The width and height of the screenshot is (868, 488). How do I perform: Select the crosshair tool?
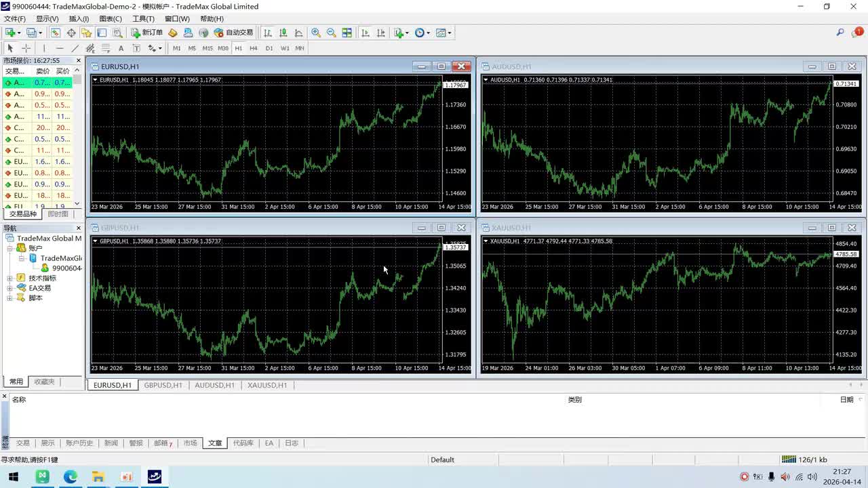(x=26, y=48)
